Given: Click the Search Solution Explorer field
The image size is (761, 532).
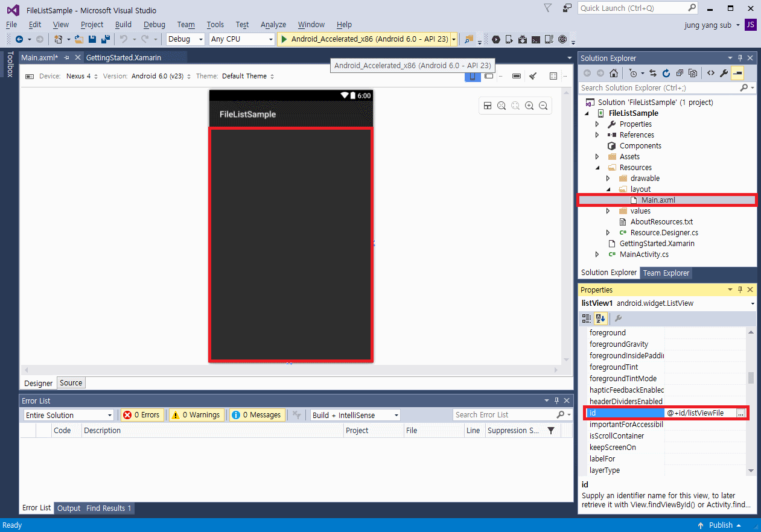Looking at the screenshot, I should [x=667, y=88].
